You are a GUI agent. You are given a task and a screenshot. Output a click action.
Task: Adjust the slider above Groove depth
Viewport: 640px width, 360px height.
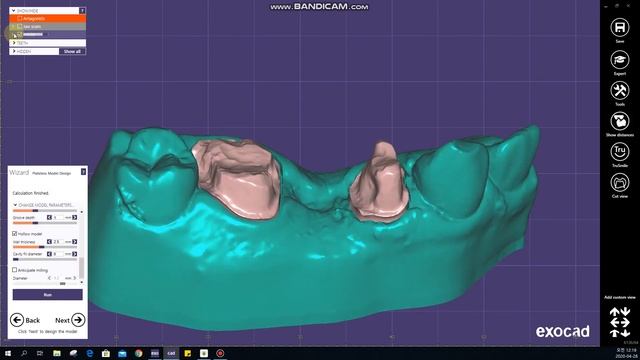(44, 211)
